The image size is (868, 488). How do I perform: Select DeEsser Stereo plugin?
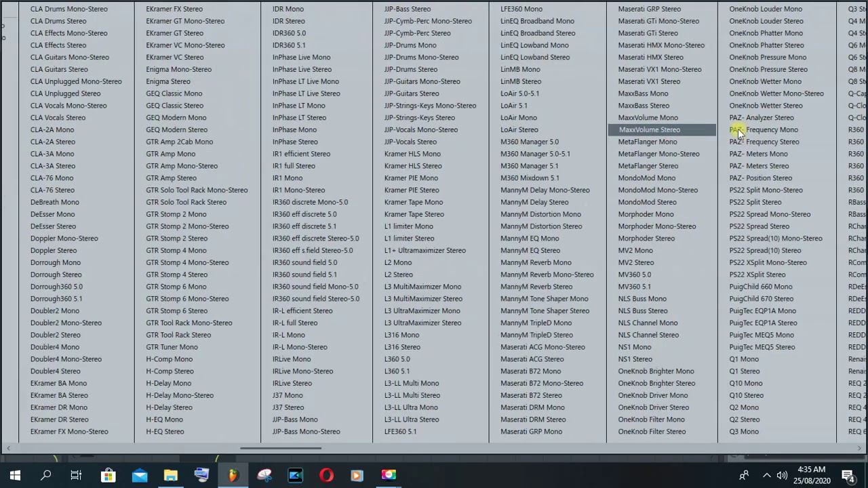[53, 226]
